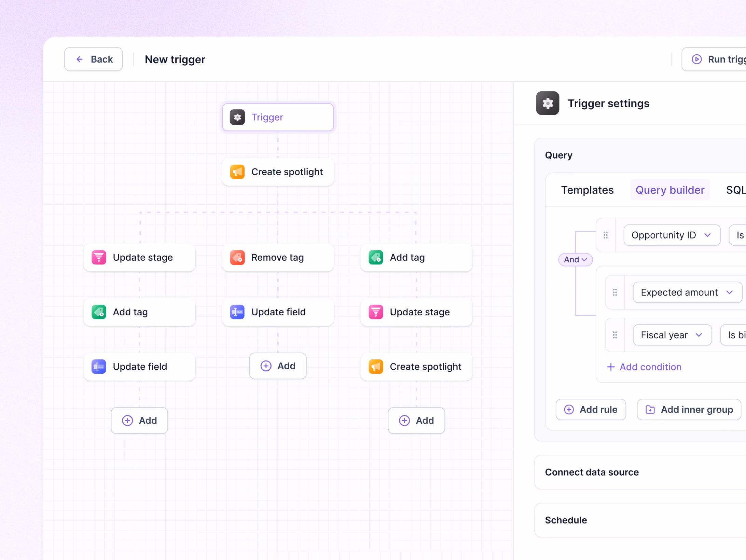Click the megaphone icon on the top Create spotlight node
746x560 pixels.
pos(237,172)
